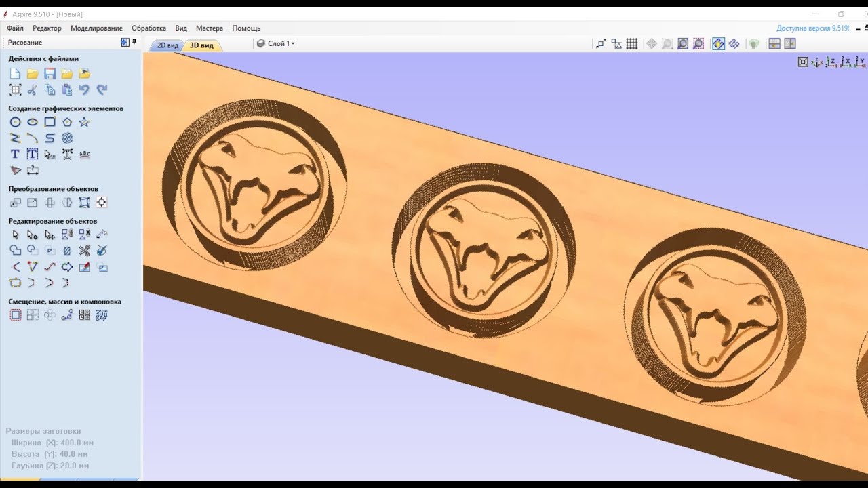Screen dimensions: 868x488
Task: Toggle snap to grid icon
Action: pos(632,43)
